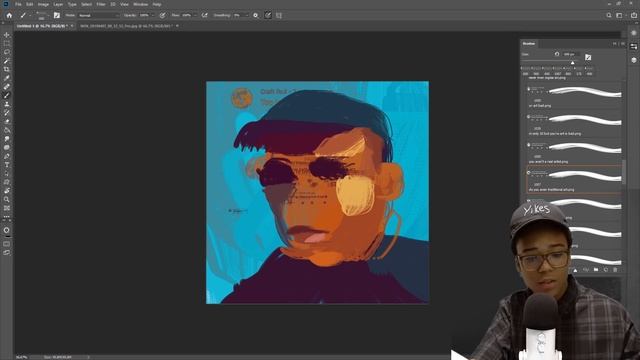Screen dimensions: 640x360
Task: Toggle symmetry painting options
Action: [279, 16]
